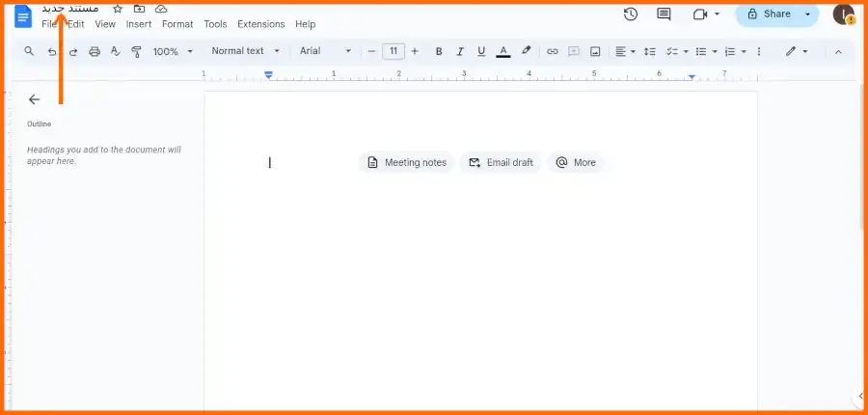868x415 pixels.
Task: Toggle underline formatting
Action: pyautogui.click(x=481, y=51)
